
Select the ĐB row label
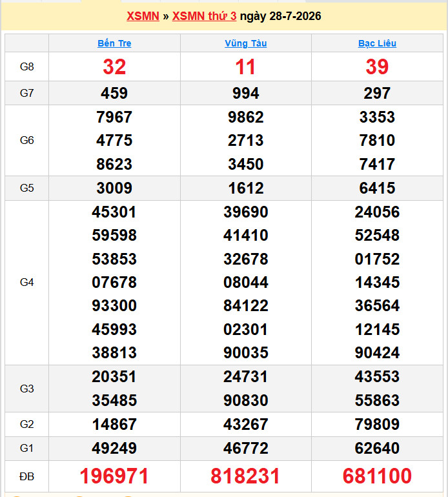click(26, 476)
